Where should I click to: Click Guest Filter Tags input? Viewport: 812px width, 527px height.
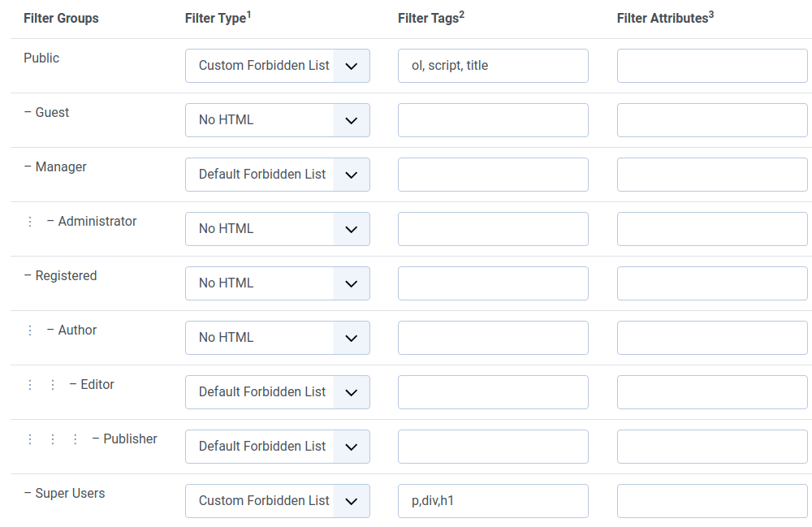click(x=493, y=120)
